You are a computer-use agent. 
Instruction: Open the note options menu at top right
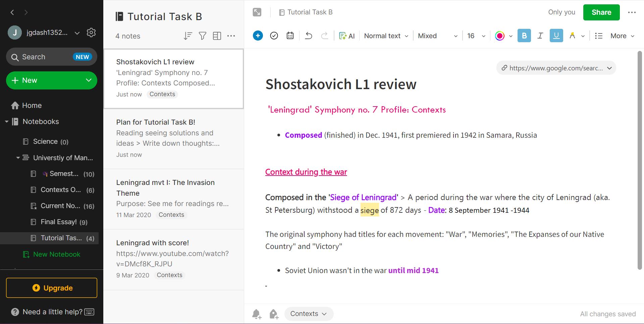point(632,12)
